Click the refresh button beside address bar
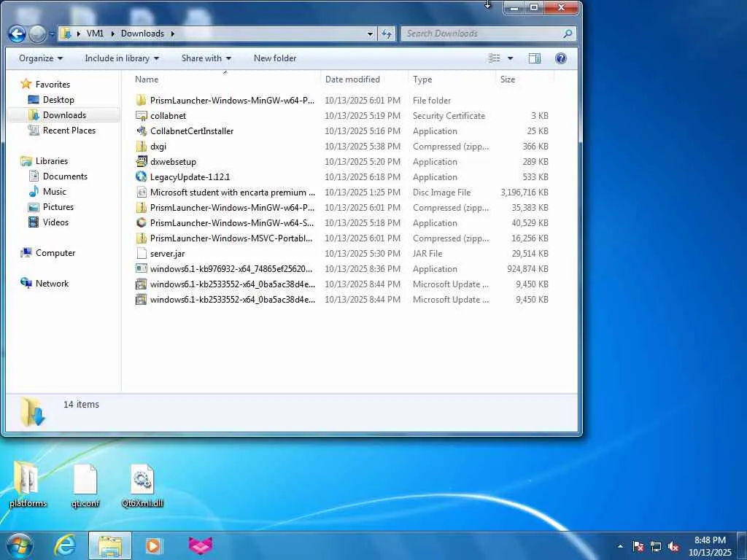Viewport: 747px width, 560px height. pyautogui.click(x=387, y=34)
